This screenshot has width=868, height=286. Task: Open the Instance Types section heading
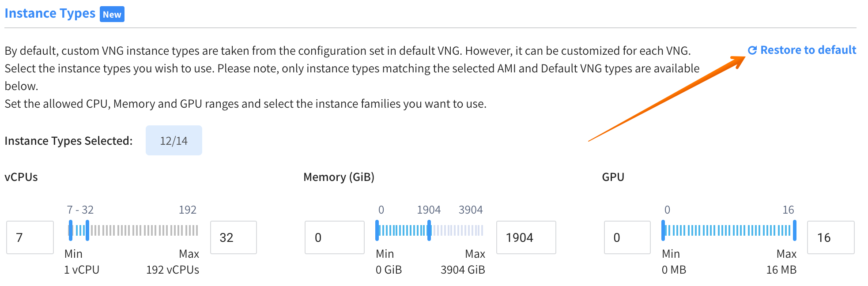click(x=50, y=14)
